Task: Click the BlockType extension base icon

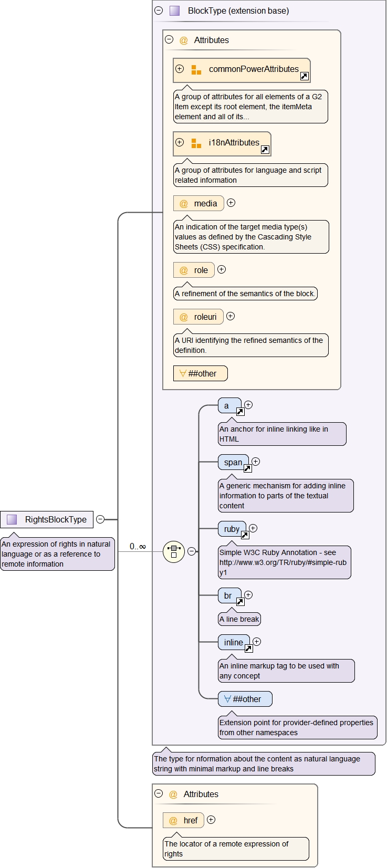Action: [175, 11]
